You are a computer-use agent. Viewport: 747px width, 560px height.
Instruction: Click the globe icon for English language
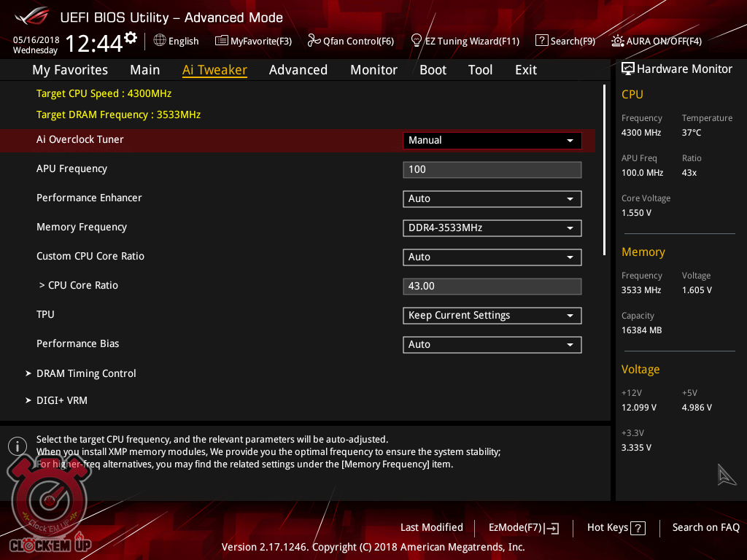point(160,41)
